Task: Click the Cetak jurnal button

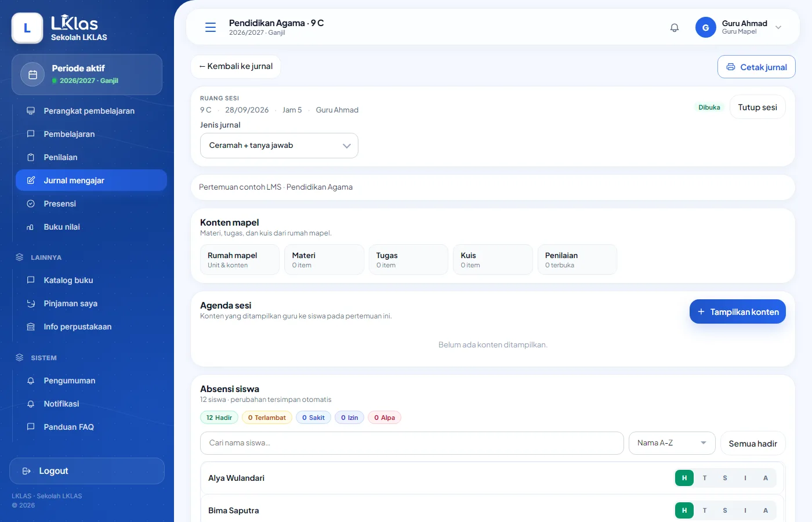Action: 756,67
